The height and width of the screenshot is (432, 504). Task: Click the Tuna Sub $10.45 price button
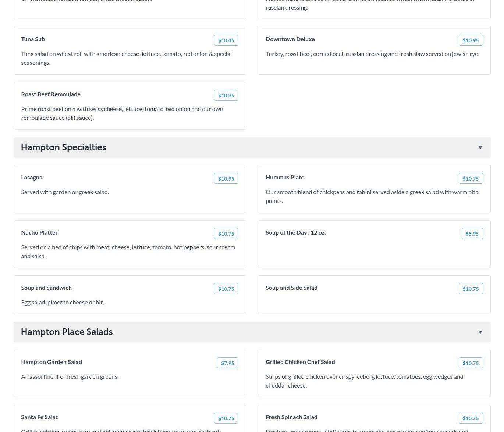coord(226,40)
